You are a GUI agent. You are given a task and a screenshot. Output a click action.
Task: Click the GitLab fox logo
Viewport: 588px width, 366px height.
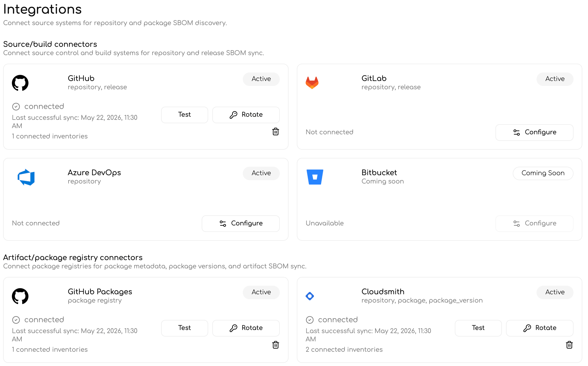[312, 83]
